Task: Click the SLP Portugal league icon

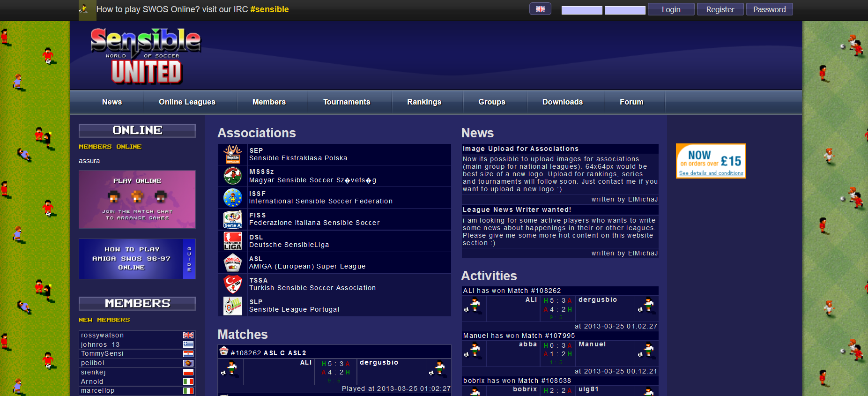Action: [233, 306]
